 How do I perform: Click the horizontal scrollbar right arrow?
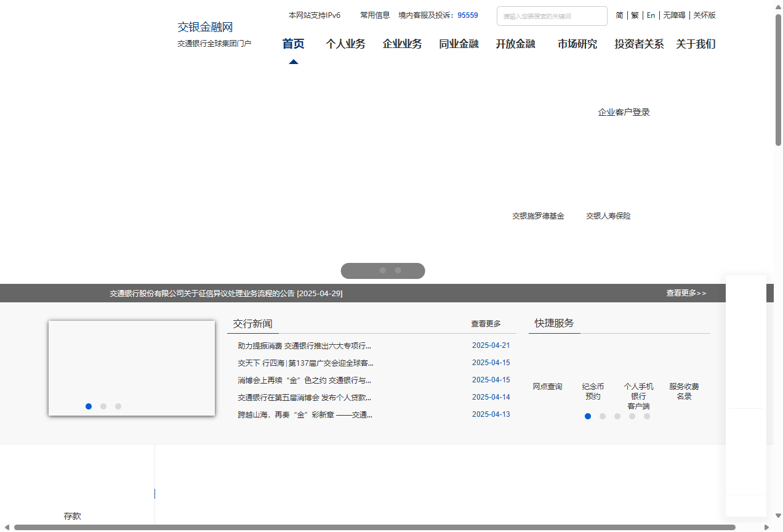coord(766,527)
